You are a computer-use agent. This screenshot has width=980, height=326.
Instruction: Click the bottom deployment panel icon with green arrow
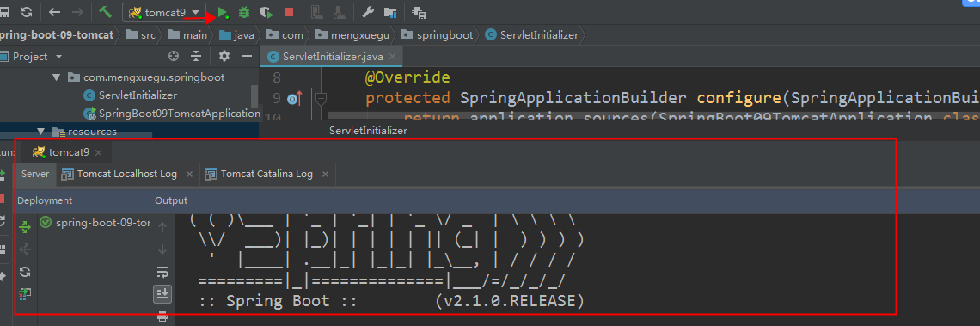[25, 293]
